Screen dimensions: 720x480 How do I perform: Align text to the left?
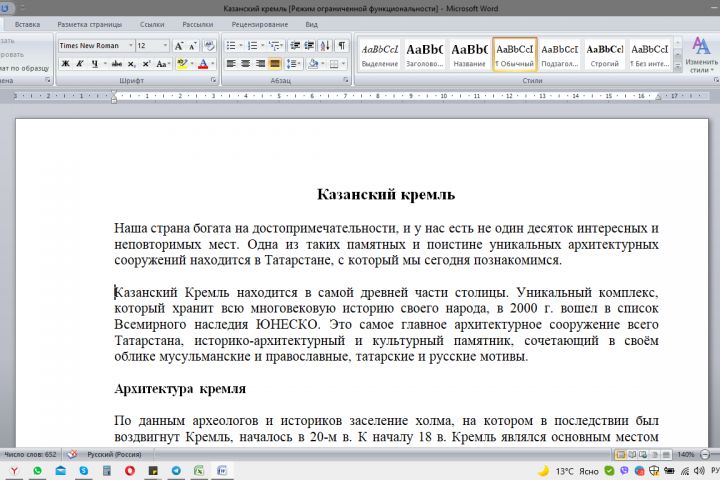click(x=231, y=64)
